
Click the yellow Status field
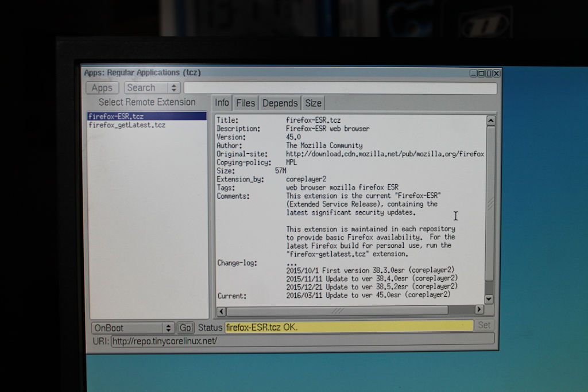point(349,327)
